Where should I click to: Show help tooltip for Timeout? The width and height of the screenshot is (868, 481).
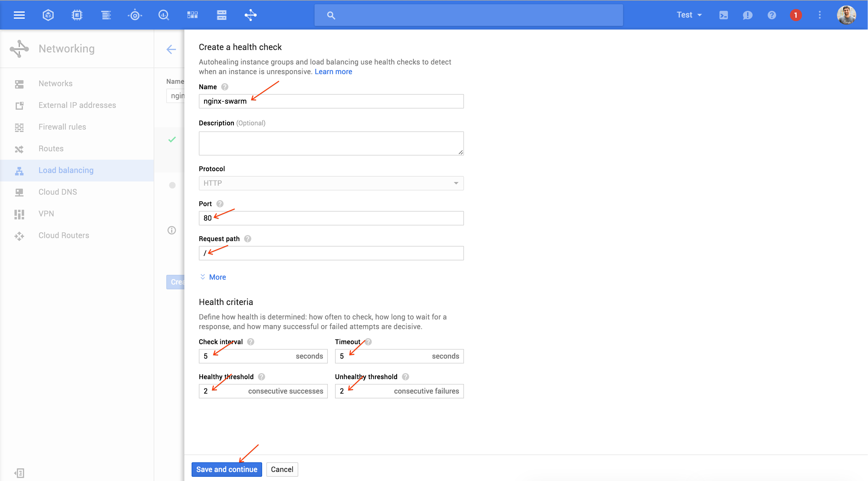coord(369,342)
